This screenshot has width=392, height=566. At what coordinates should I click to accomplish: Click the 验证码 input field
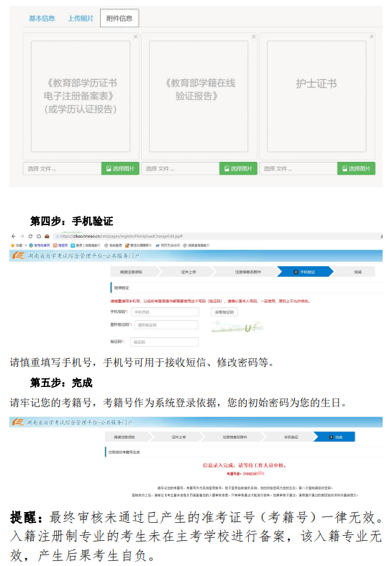[164, 342]
